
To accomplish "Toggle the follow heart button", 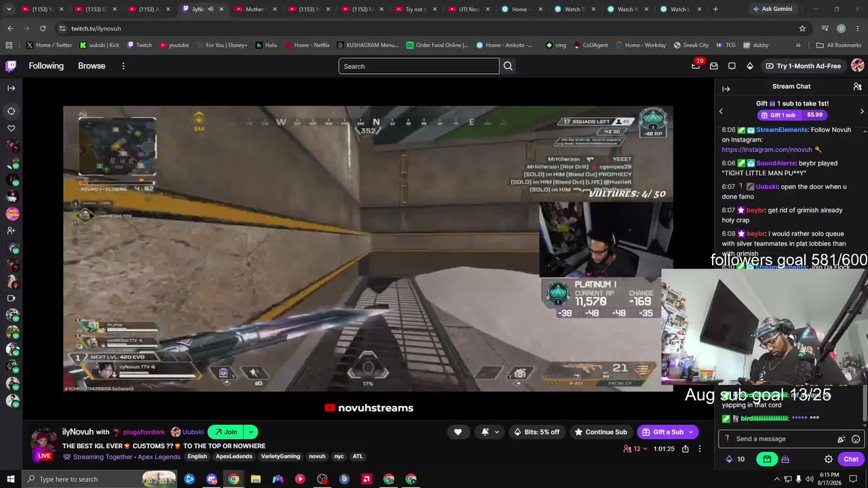I will click(458, 432).
